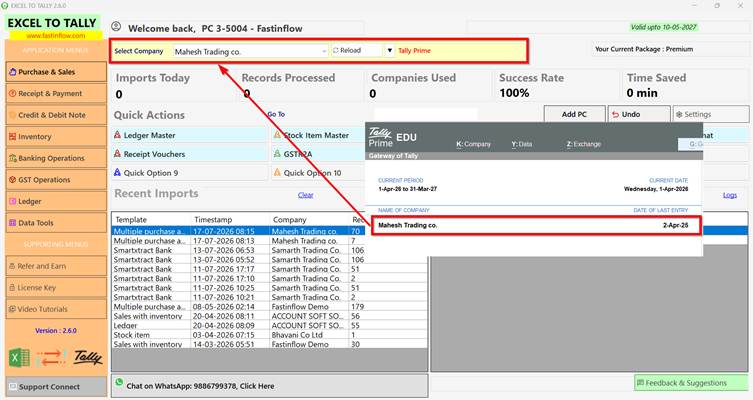
Task: Select Smartxtract Bank row at 11-07-2026 17:17
Action: 269,269
